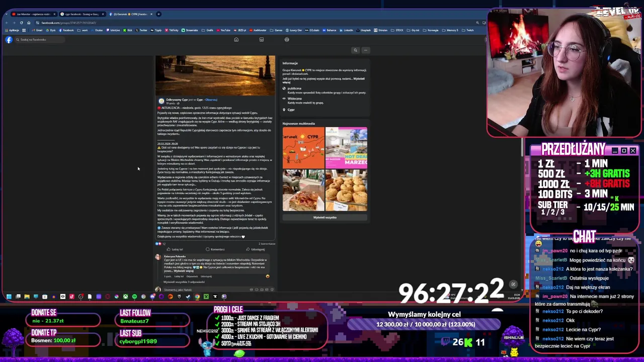This screenshot has height=362, width=644.
Task: Go back with the browser back arrow
Action: pyautogui.click(x=7, y=23)
